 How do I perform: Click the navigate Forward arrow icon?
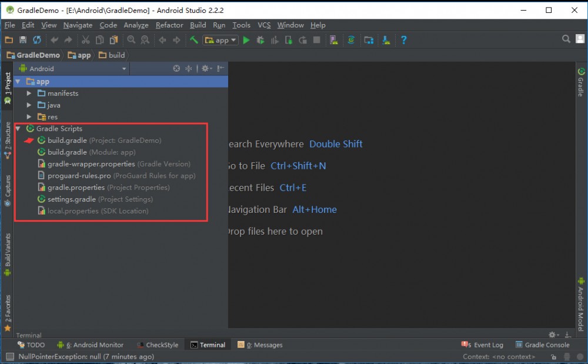176,40
